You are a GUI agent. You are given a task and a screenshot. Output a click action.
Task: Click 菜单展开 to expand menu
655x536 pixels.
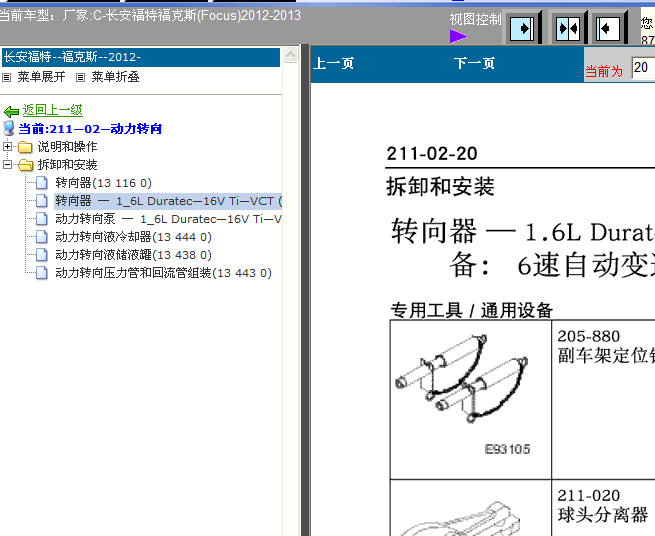tap(41, 77)
